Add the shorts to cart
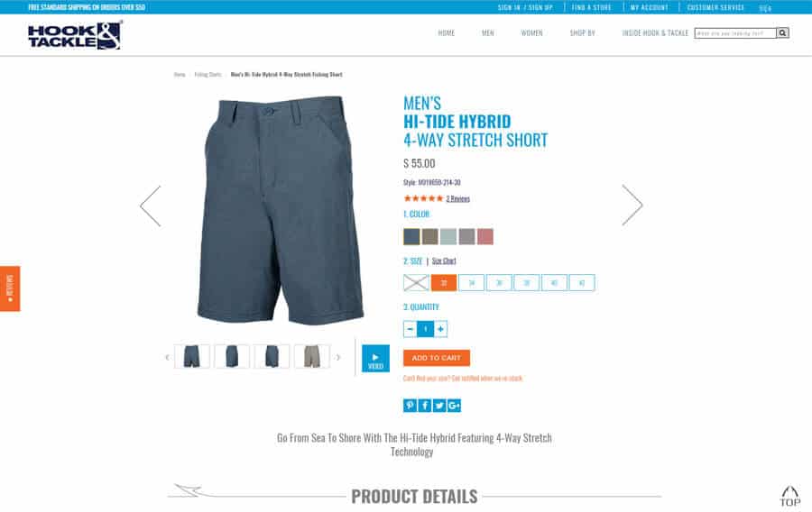 (437, 358)
